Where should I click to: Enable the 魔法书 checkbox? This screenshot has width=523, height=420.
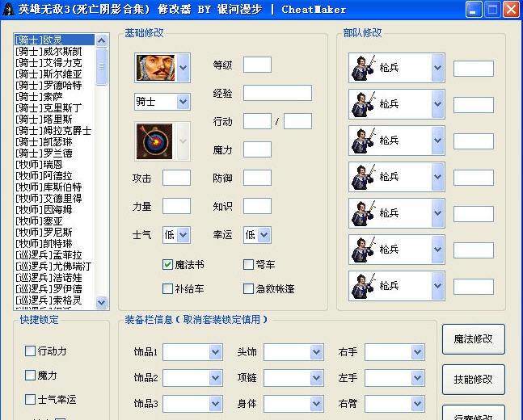click(x=167, y=265)
